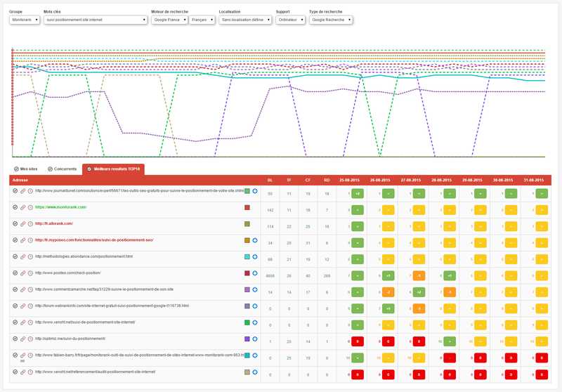
Task: Open link icon for webrankinfo.com row
Action: tap(22, 306)
